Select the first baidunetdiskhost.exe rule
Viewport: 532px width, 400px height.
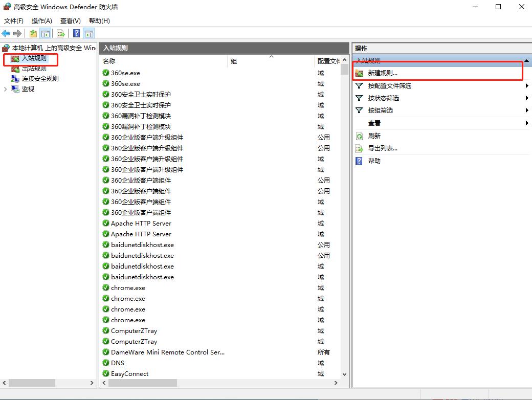coord(143,245)
